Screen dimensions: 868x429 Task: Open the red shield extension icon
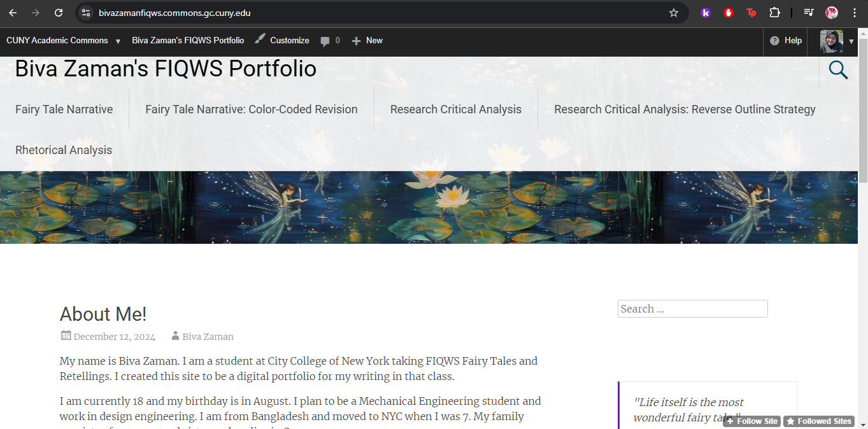729,13
